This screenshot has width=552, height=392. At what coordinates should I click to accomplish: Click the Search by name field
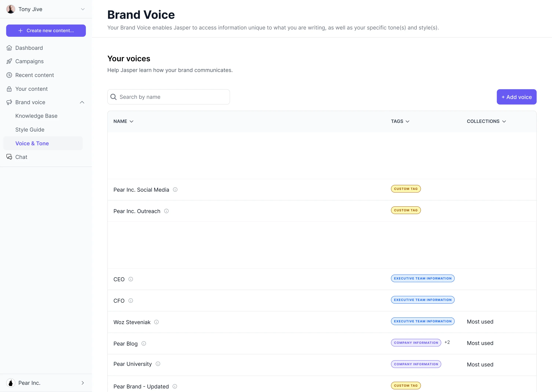168,97
